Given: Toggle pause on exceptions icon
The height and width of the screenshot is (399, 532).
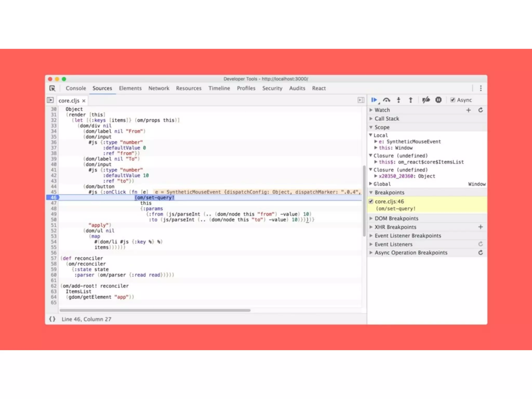Looking at the screenshot, I should (x=438, y=100).
